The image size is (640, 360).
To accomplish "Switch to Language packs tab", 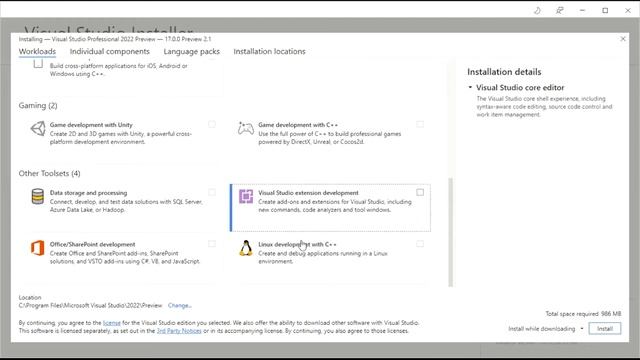I will pyautogui.click(x=191, y=51).
